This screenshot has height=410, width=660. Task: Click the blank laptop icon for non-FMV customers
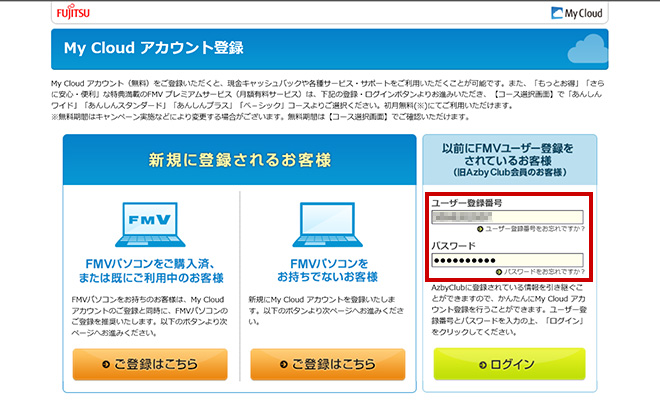327,225
